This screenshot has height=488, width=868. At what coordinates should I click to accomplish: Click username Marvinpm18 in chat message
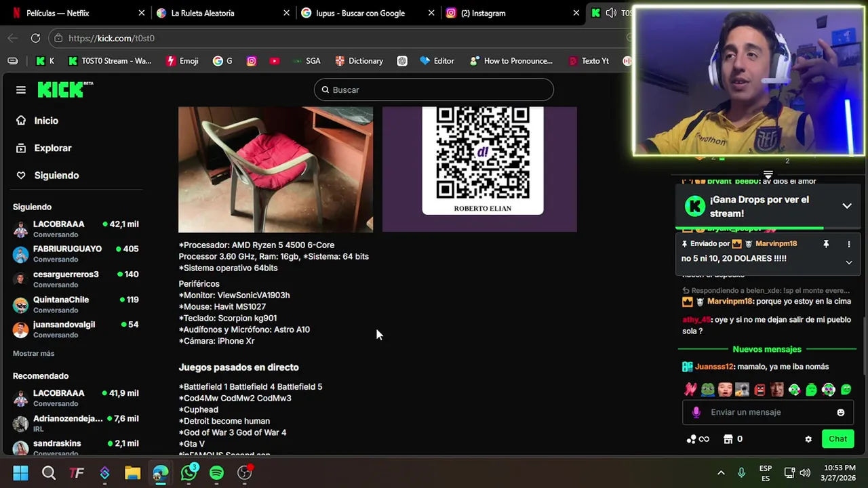(730, 301)
